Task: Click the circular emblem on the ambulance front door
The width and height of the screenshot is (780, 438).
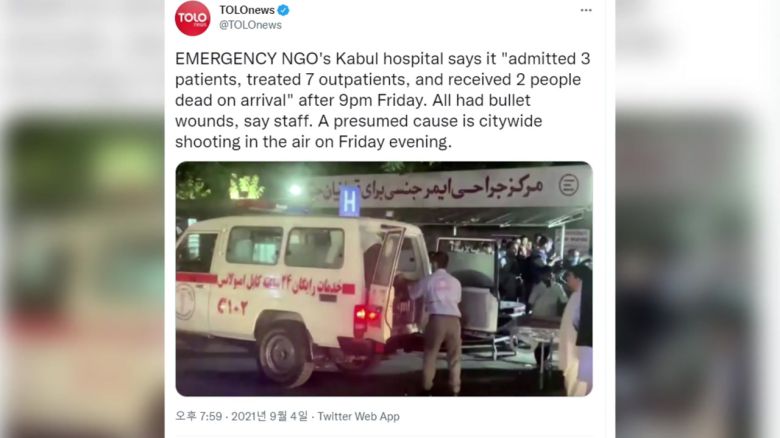Action: (x=186, y=301)
